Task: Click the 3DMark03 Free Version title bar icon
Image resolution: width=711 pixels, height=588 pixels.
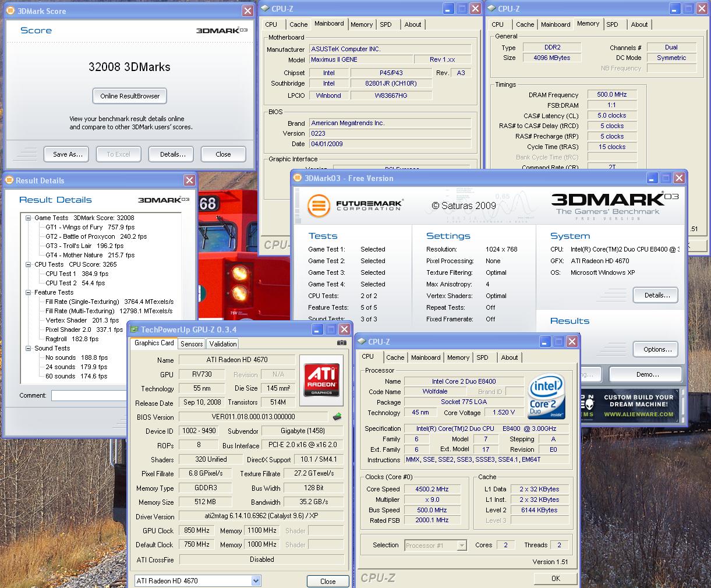Action: [299, 178]
